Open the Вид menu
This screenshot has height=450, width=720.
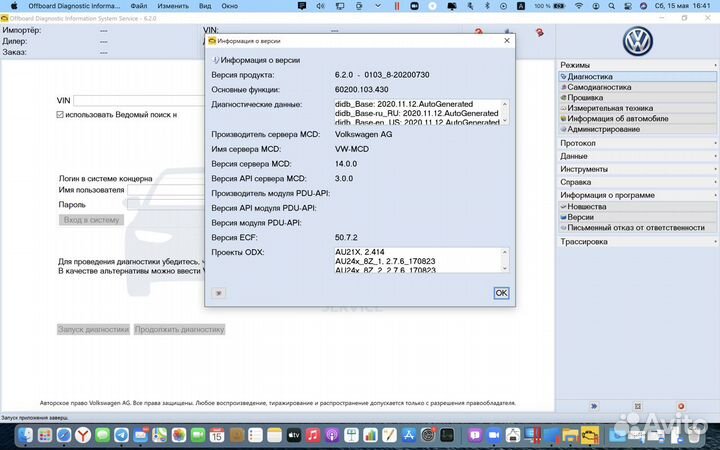205,6
